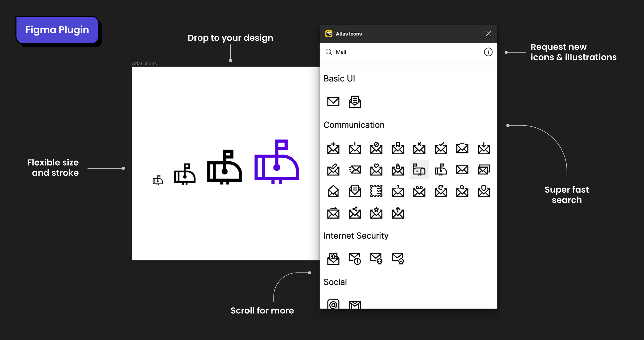Image resolution: width=644 pixels, height=340 pixels.
Task: Pick the envelope with plus sign icon
Action: tap(333, 148)
